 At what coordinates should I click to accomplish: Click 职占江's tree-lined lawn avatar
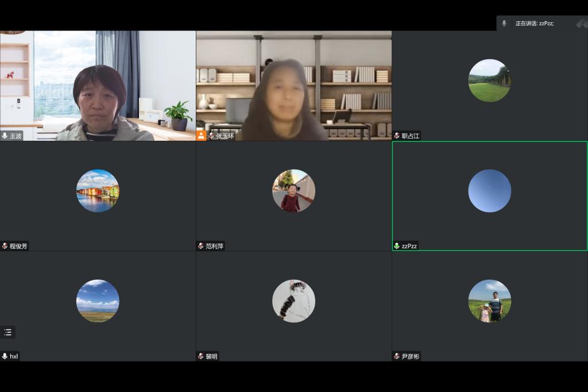489,80
